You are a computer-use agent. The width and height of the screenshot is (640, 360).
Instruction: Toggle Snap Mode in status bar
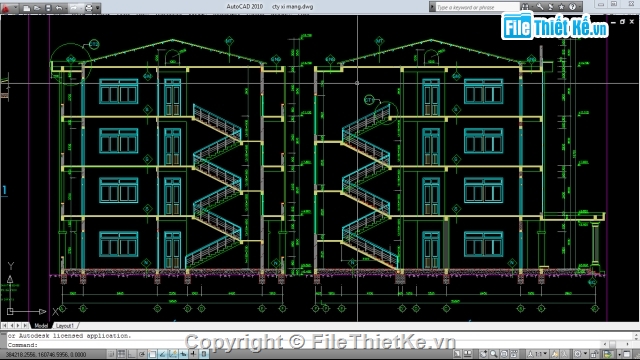(111, 354)
